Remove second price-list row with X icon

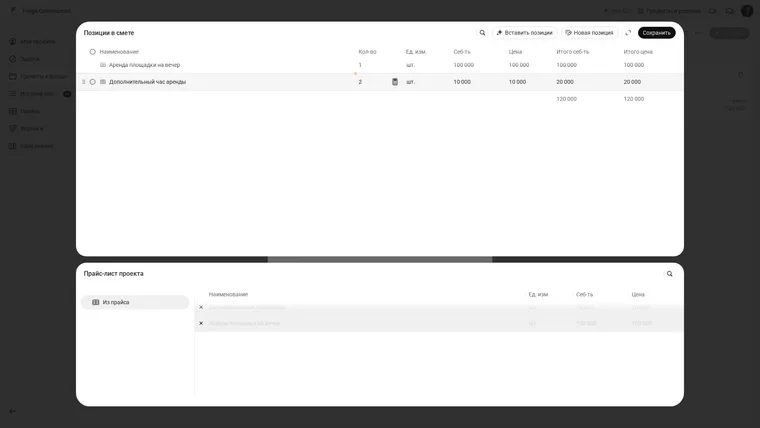[201, 323]
